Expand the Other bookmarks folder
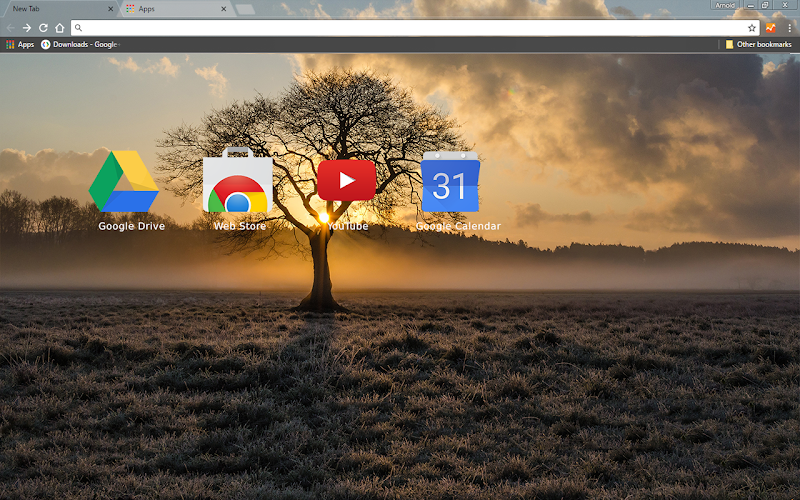 759,44
